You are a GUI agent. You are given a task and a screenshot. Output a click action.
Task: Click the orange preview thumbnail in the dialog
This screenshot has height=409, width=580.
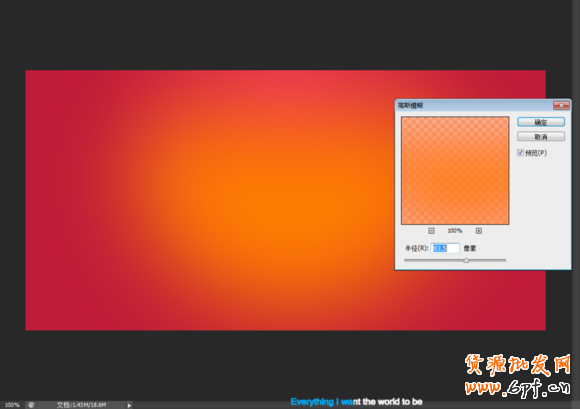pos(455,170)
